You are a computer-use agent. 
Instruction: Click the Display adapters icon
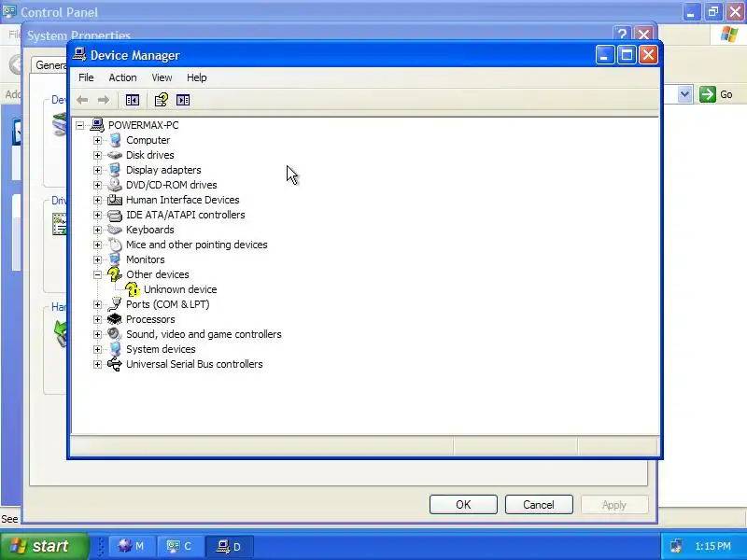[x=115, y=170]
